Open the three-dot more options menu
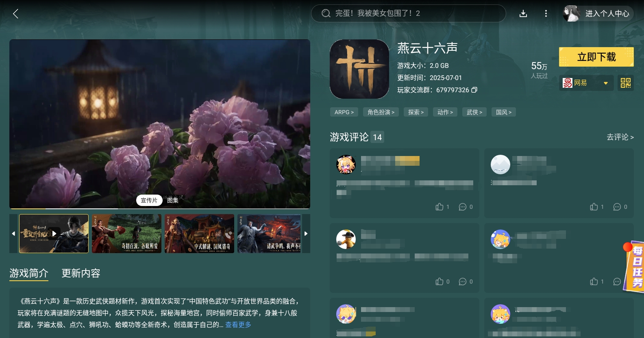Viewport: 644px width, 338px height. click(x=546, y=13)
